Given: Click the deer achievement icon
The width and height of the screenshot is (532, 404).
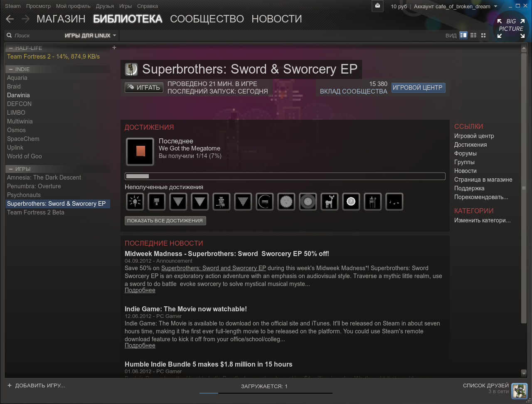Looking at the screenshot, I should point(329,202).
